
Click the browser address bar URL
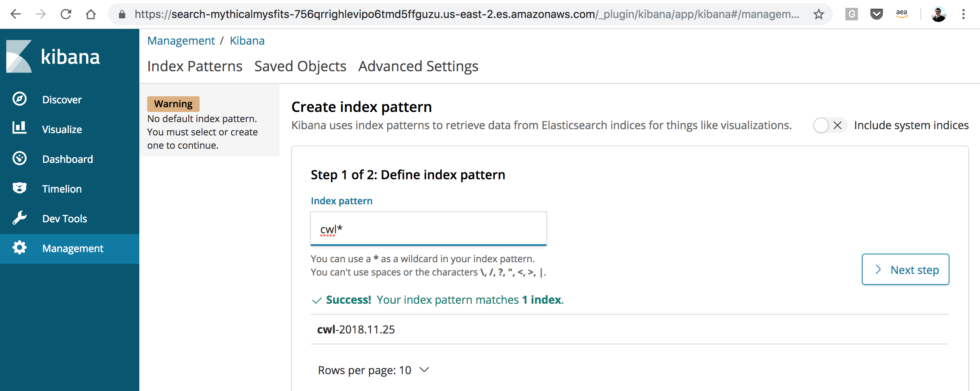467,14
